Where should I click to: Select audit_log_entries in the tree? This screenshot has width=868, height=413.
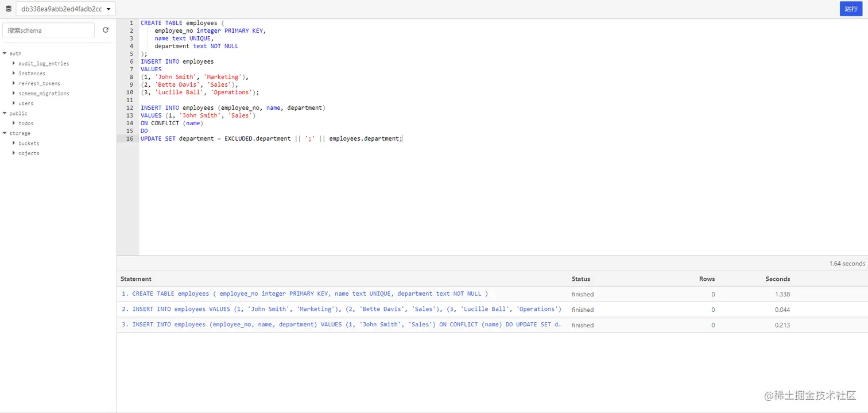click(x=44, y=64)
